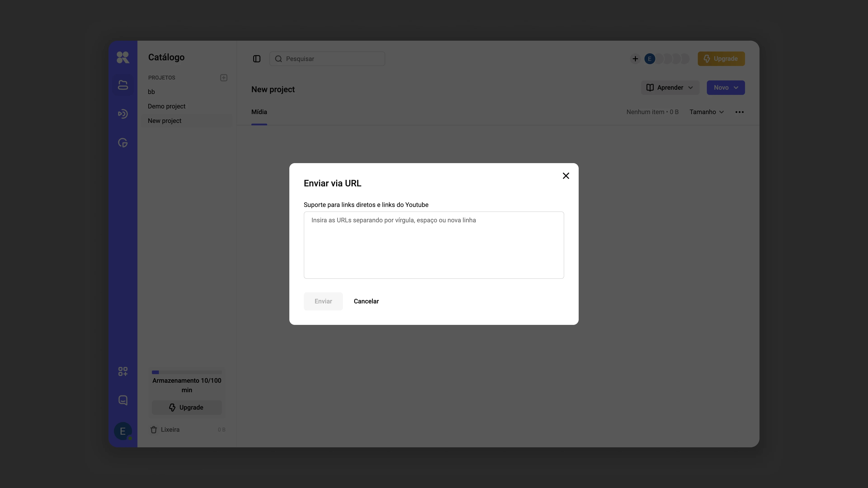Click the New project page title

pos(273,90)
